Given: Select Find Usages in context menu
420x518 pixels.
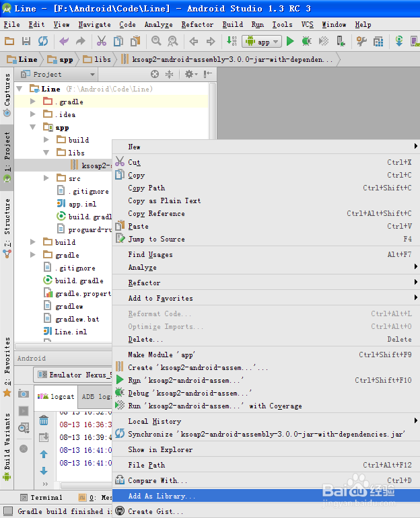Looking at the screenshot, I should (x=266, y=254).
